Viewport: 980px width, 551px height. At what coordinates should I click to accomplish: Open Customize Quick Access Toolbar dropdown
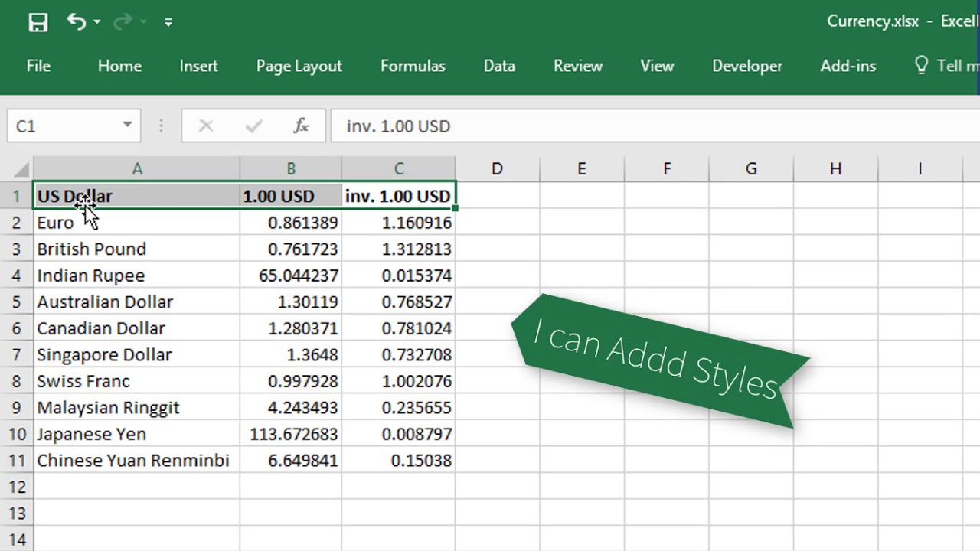tap(168, 22)
